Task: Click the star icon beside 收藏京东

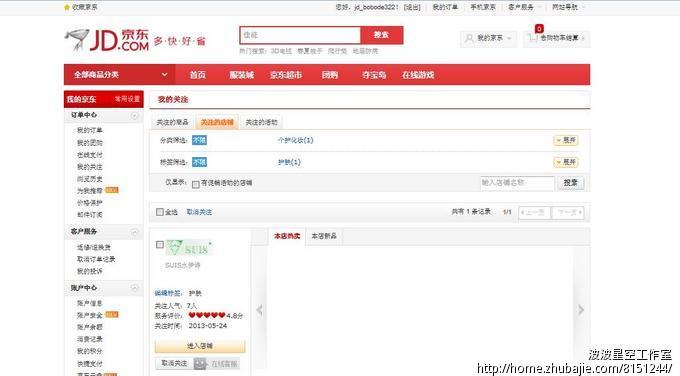Action: pyautogui.click(x=67, y=7)
